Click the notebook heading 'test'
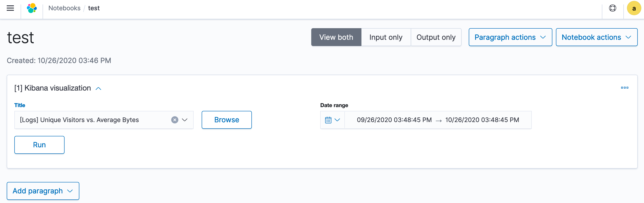644x203 pixels. 20,38
